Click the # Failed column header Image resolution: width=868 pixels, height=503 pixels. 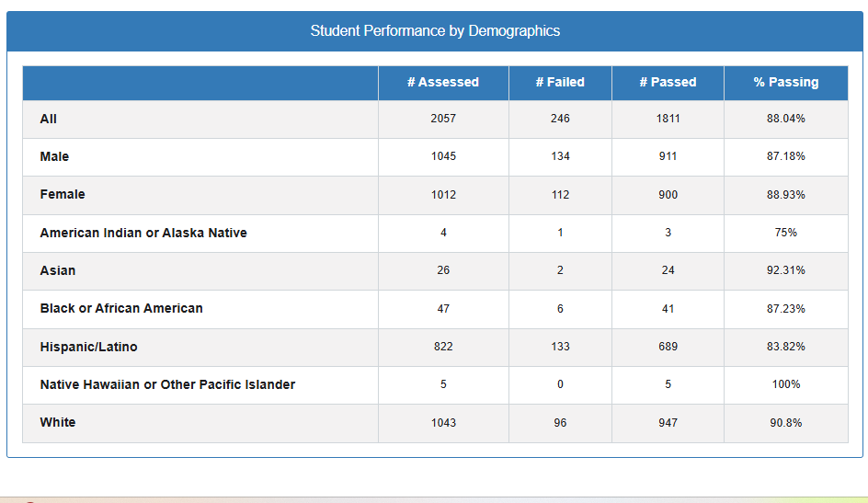(x=560, y=82)
